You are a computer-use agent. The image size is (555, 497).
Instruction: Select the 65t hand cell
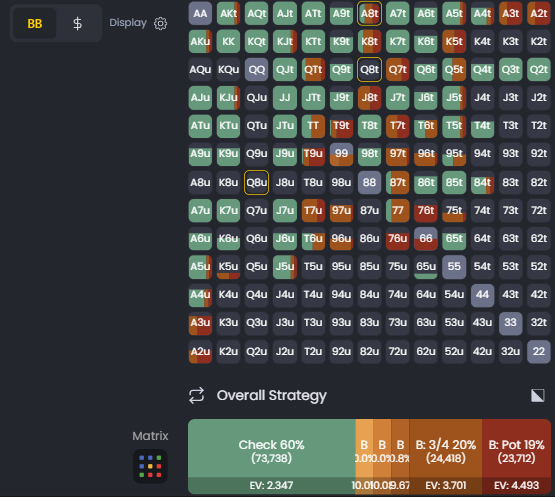pos(454,239)
